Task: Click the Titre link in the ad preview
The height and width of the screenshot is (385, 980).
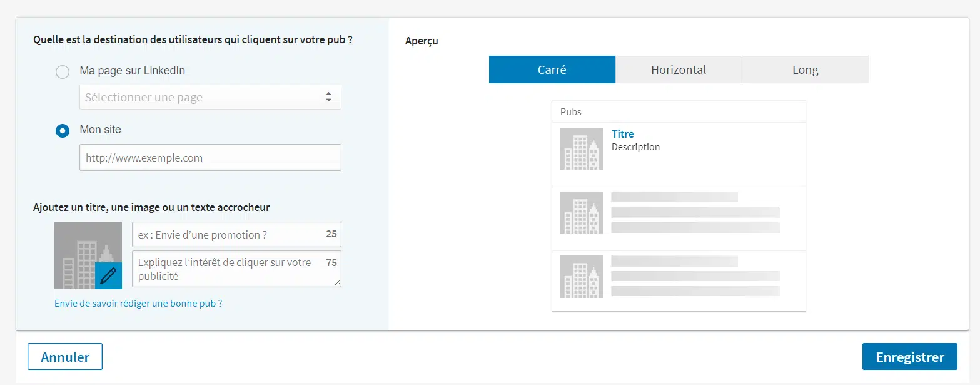Action: pos(623,134)
